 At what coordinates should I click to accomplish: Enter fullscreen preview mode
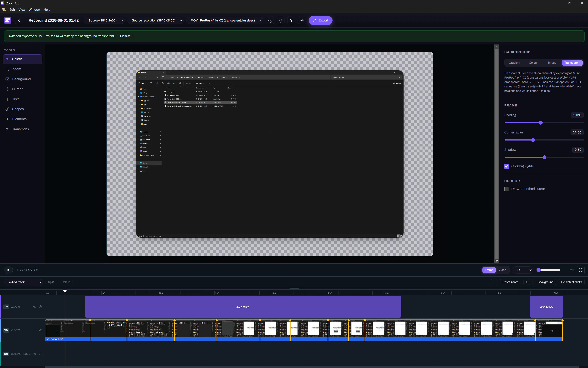pos(580,270)
